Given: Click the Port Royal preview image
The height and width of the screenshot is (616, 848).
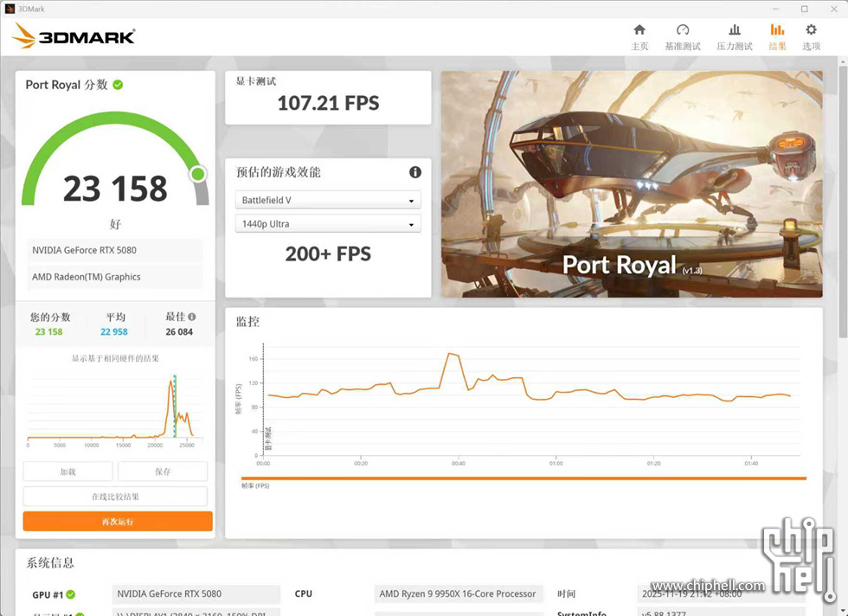Looking at the screenshot, I should pyautogui.click(x=632, y=183).
